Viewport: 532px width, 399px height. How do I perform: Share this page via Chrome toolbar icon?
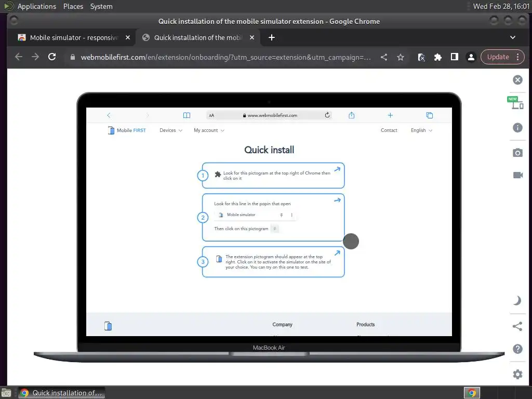384,57
